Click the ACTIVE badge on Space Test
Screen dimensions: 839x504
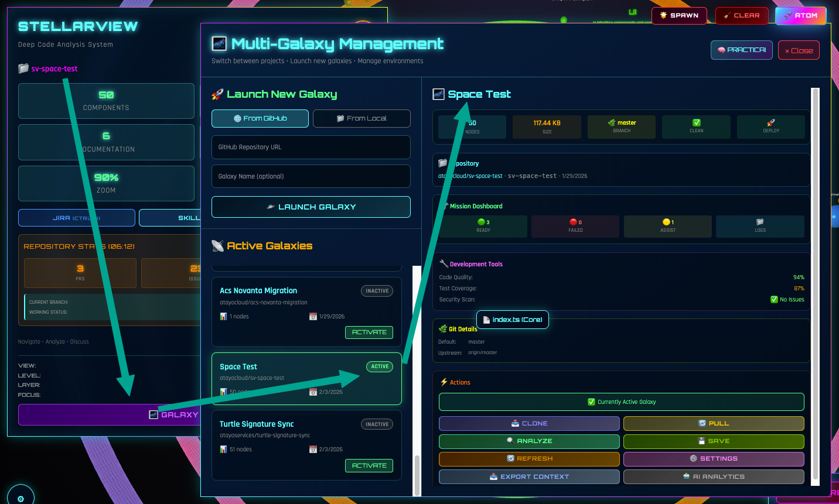(x=380, y=366)
